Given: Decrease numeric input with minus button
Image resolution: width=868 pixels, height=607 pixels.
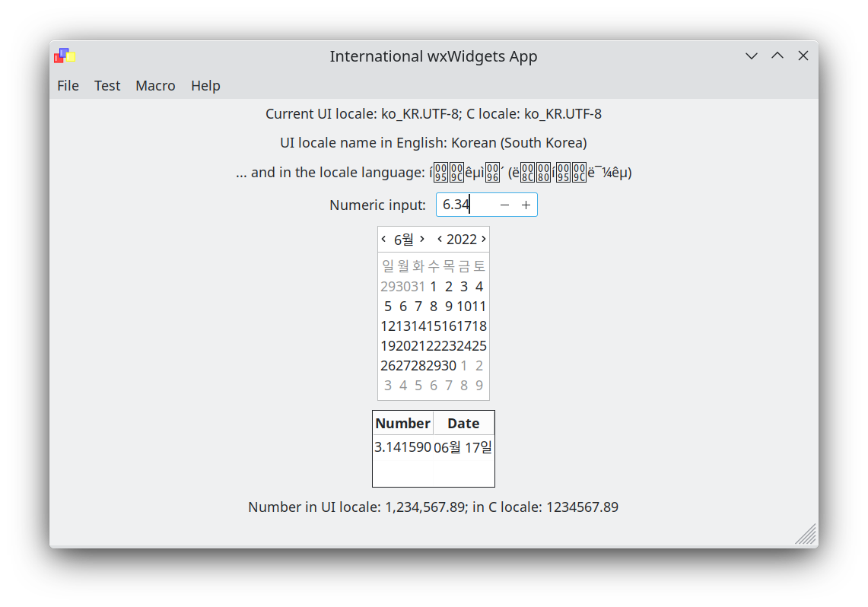Looking at the screenshot, I should click(x=504, y=205).
